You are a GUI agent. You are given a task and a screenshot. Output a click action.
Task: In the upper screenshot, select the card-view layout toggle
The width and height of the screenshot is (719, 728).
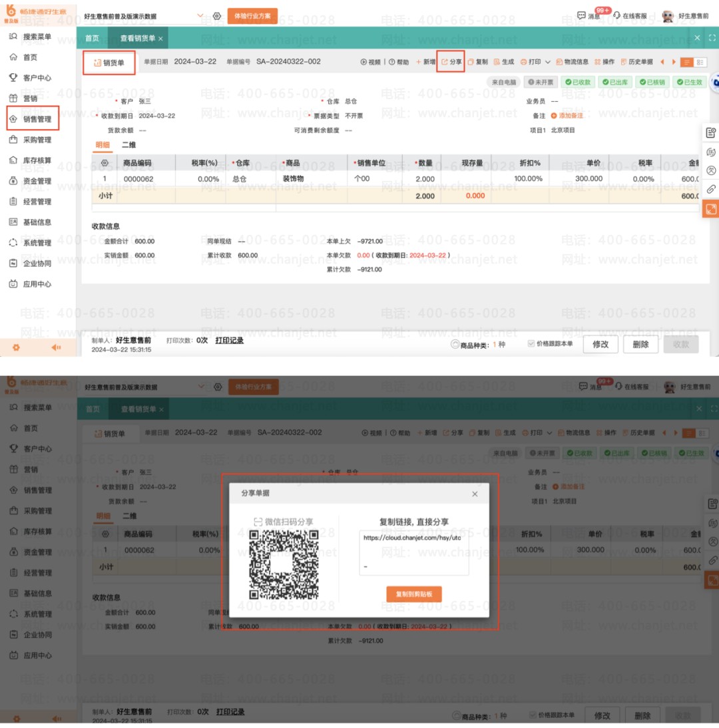point(700,62)
